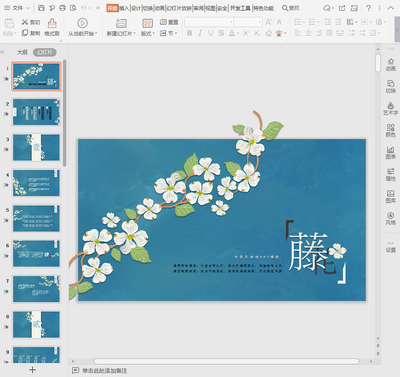This screenshot has height=377, width=400.
Task: Toggle align text right
Action: pos(319,33)
